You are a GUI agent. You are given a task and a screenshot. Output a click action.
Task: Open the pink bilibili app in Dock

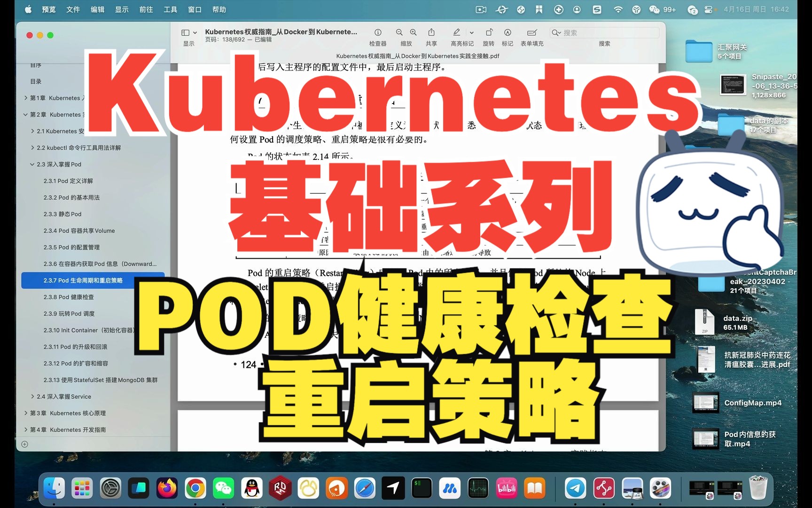tap(507, 488)
